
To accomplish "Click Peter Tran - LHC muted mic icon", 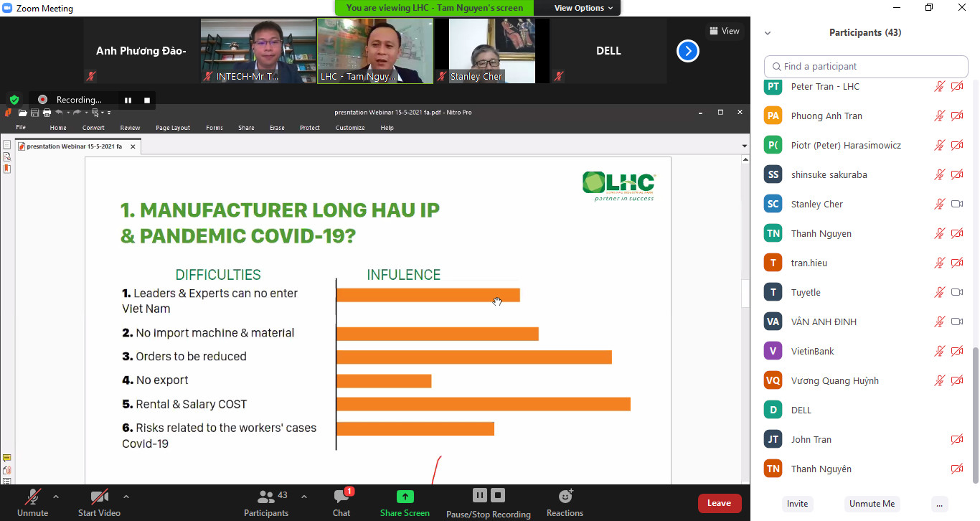I will coord(939,86).
